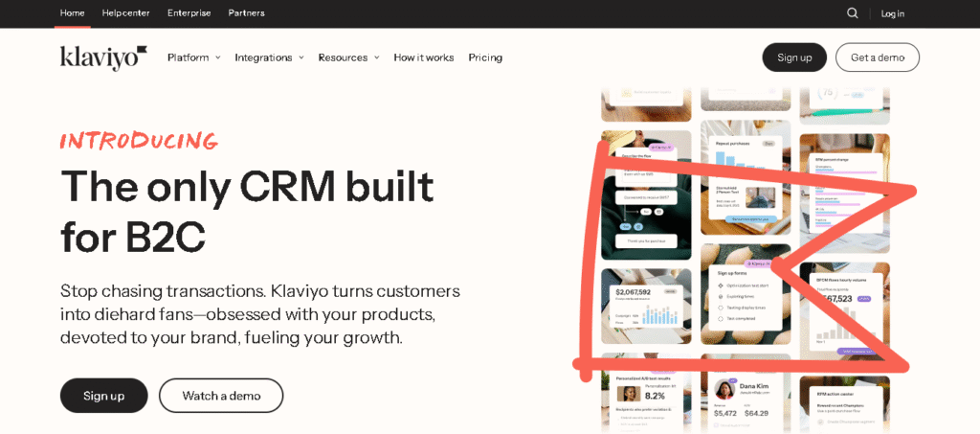The width and height of the screenshot is (980, 434).
Task: Select the $2,067,592 revenue chart card
Action: click(646, 307)
